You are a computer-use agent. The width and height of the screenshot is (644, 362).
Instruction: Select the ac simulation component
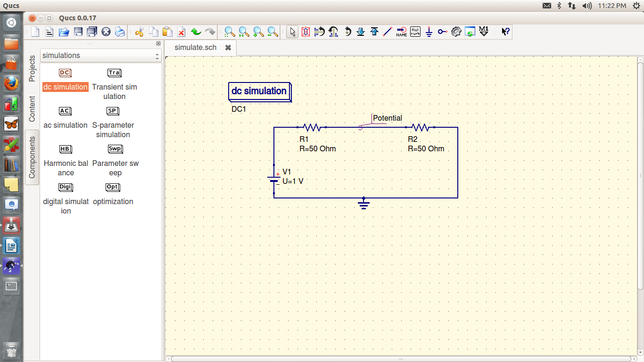[x=66, y=125]
